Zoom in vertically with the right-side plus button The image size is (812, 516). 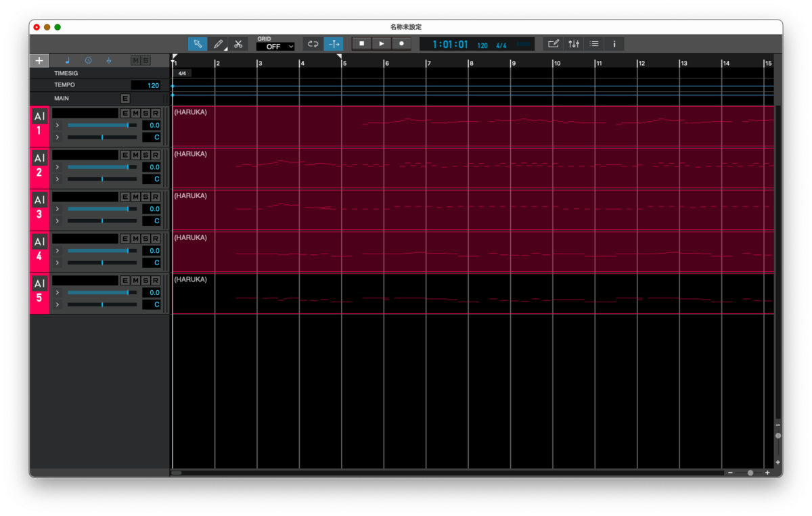coord(778,462)
